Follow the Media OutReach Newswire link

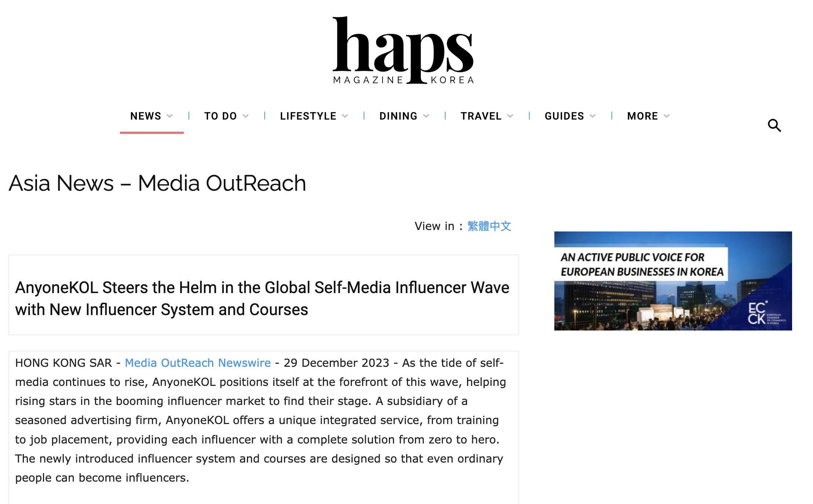coord(198,363)
